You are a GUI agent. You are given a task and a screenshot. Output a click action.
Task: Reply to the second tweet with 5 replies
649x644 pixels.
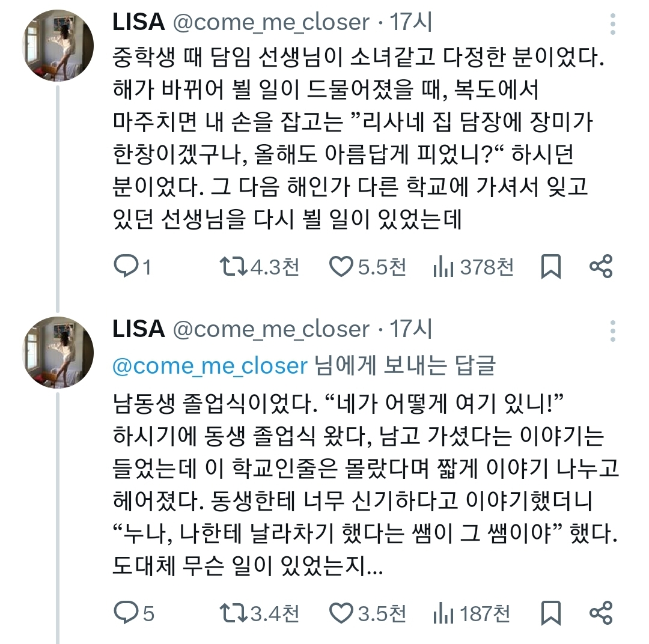125,613
